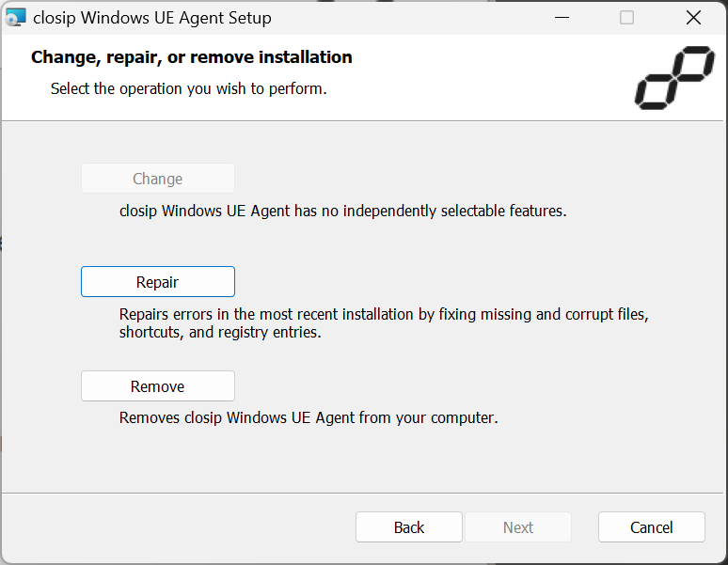The width and height of the screenshot is (728, 565).
Task: Close the closip Setup dialog
Action: pos(693,18)
